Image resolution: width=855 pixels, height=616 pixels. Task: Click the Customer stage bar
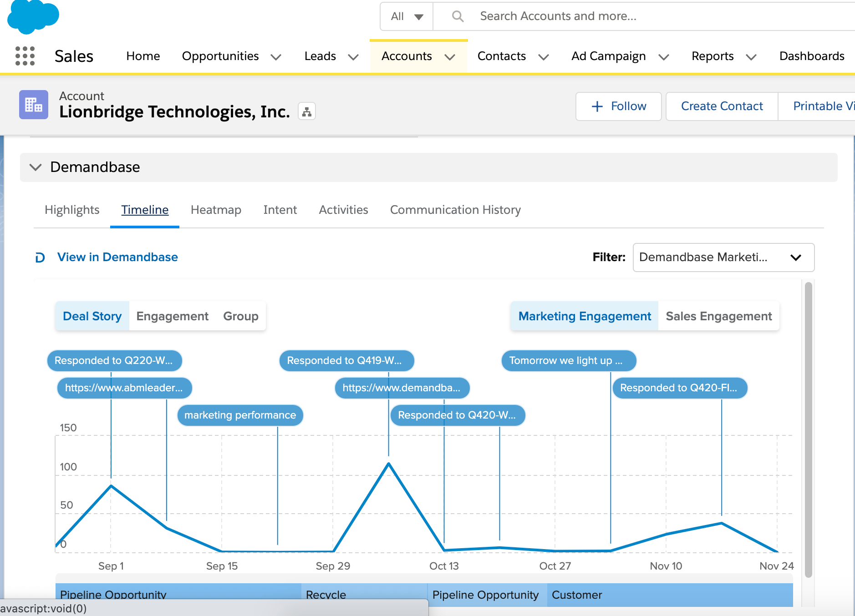click(x=670, y=595)
